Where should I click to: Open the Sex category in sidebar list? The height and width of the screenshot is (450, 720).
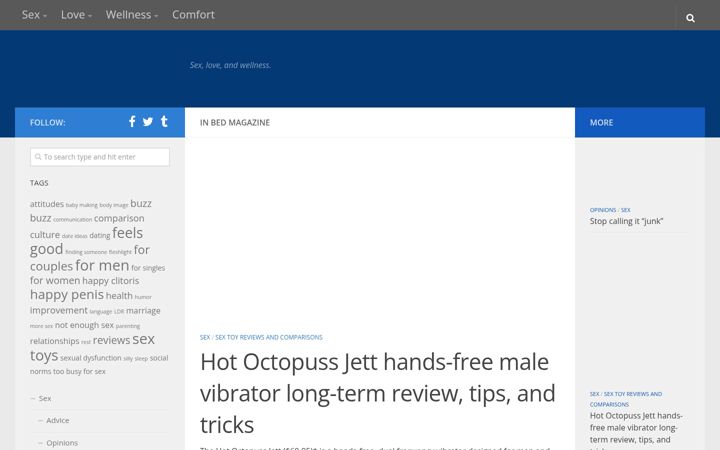(x=45, y=398)
